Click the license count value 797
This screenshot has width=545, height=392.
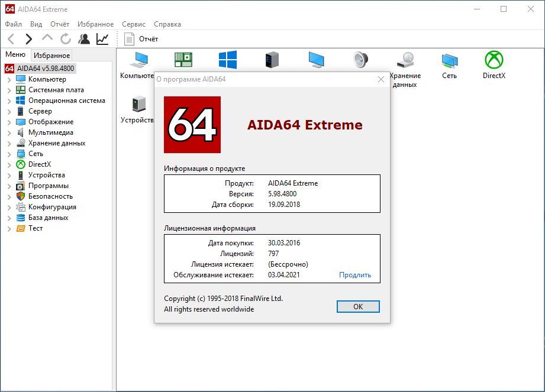click(x=273, y=254)
